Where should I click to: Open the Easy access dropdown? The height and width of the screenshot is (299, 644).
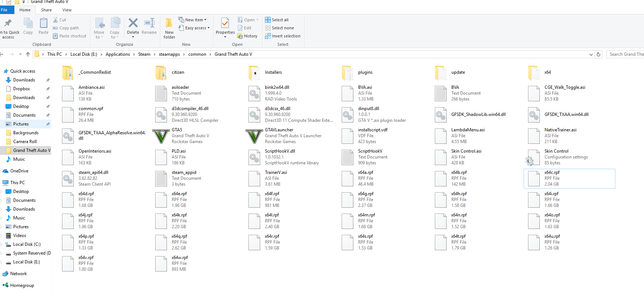pos(194,28)
